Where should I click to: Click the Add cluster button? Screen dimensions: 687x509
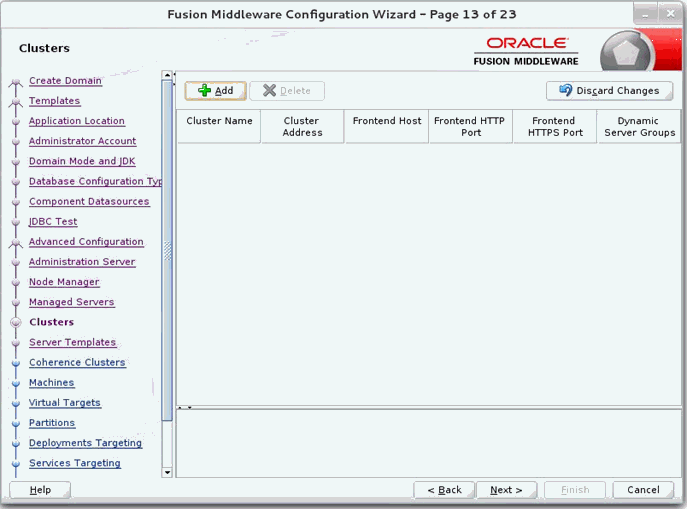tap(216, 91)
